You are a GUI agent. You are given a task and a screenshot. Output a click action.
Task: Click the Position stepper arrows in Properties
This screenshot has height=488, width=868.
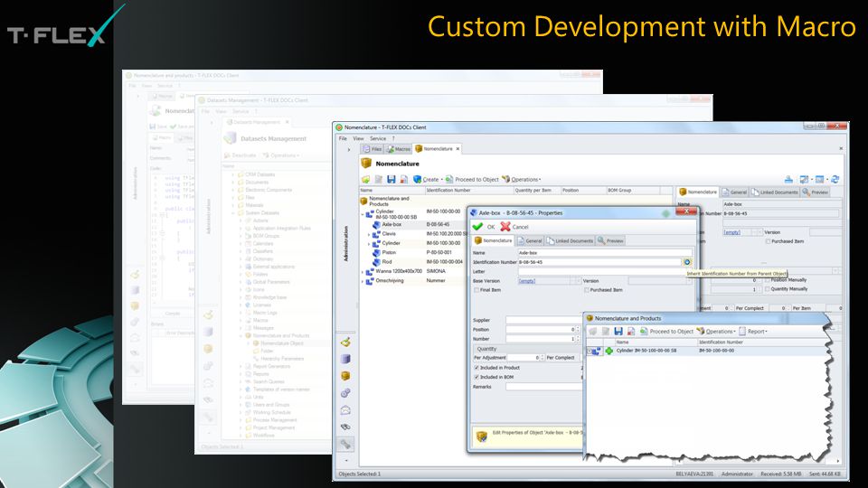(x=578, y=329)
